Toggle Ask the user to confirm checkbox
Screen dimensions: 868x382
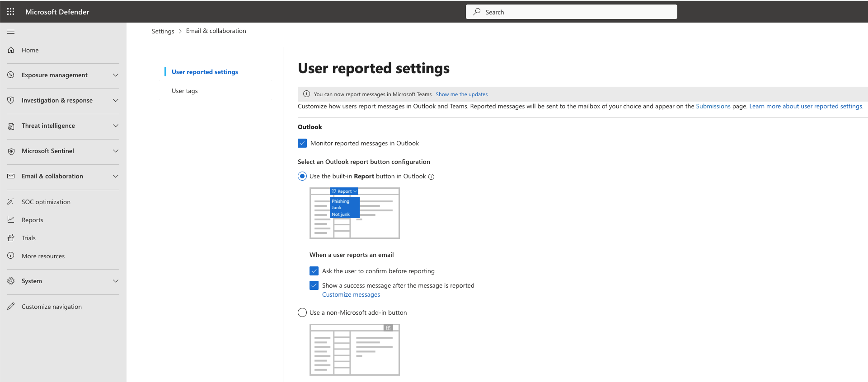point(314,271)
